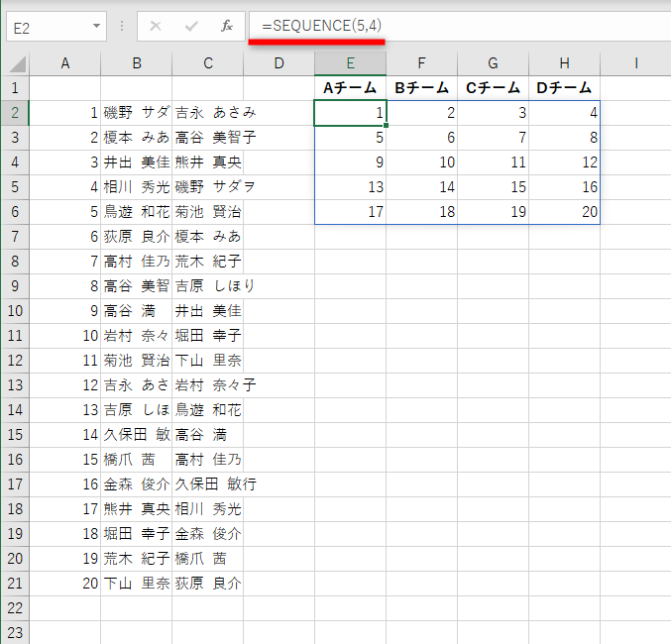
Task: Open the Insert Function fx dialog
Action: [x=227, y=26]
